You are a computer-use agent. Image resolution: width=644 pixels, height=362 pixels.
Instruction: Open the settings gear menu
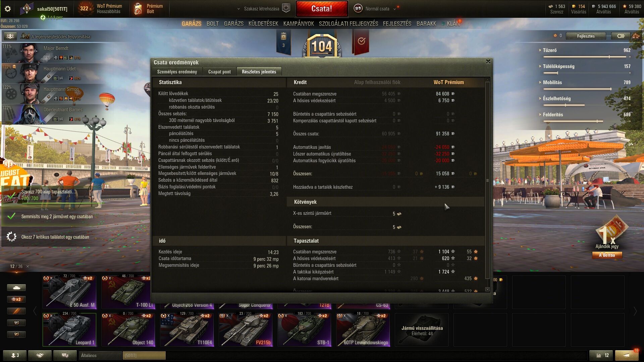(x=7, y=9)
